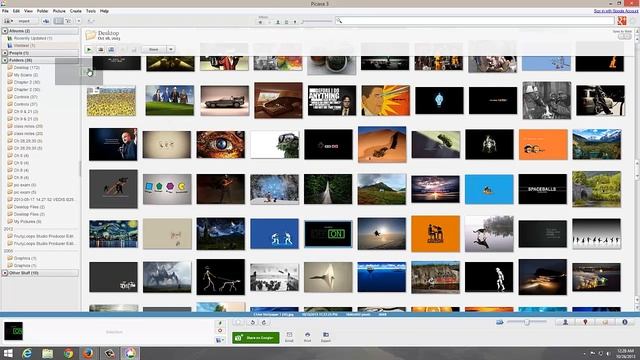The width and height of the screenshot is (640, 360).
Task: Open the Picture menu
Action: [x=59, y=11]
